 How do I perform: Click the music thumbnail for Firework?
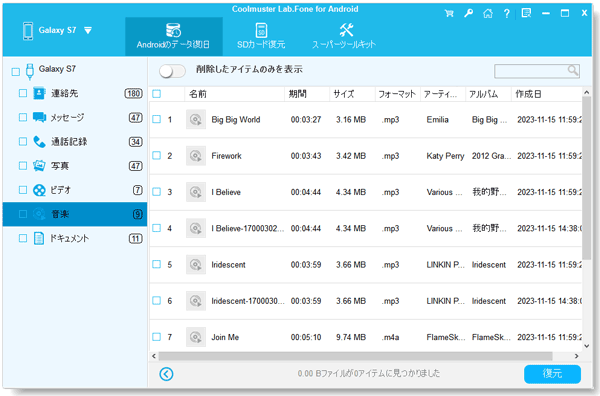click(196, 156)
